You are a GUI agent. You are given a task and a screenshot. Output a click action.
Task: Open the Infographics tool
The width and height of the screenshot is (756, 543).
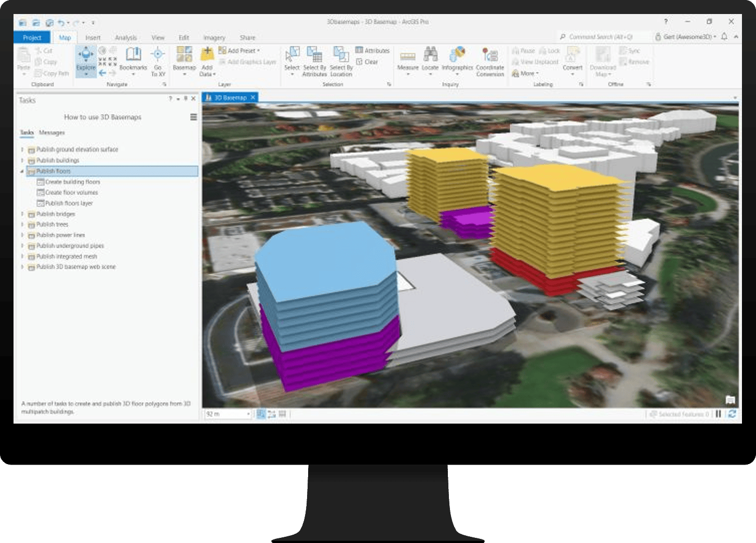coord(457,60)
